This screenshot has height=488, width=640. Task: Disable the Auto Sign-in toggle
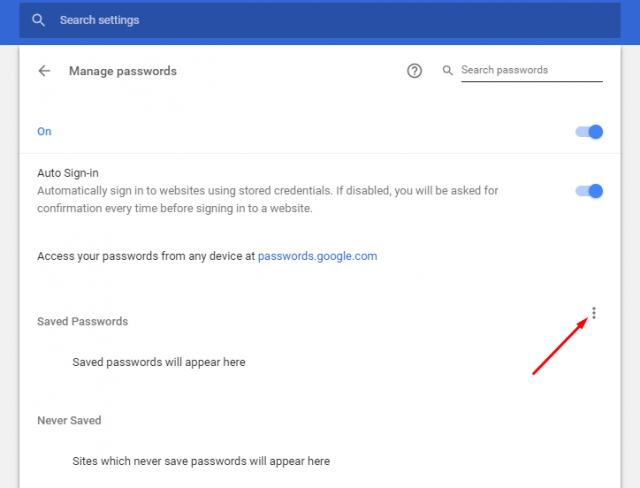590,191
